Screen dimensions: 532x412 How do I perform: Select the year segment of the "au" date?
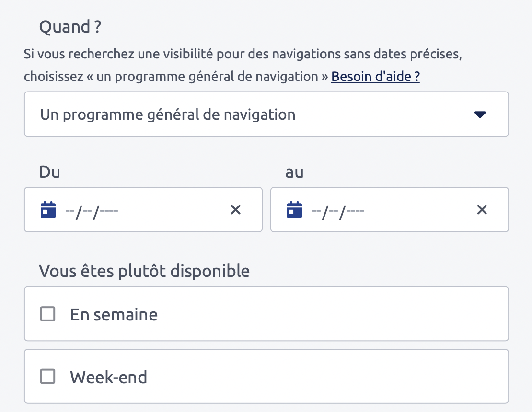click(x=355, y=210)
